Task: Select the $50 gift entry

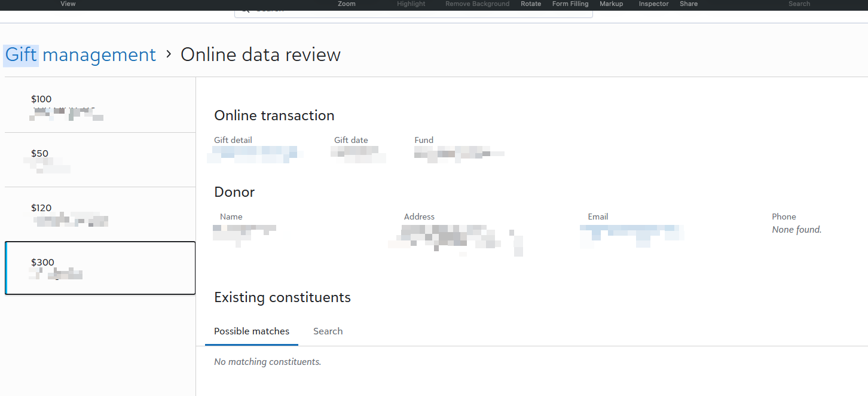Action: click(x=100, y=160)
